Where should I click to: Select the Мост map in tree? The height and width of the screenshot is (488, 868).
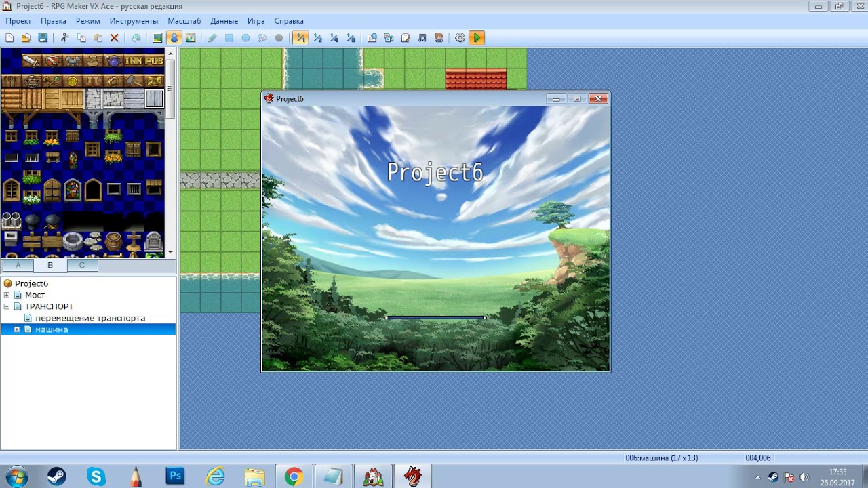35,295
